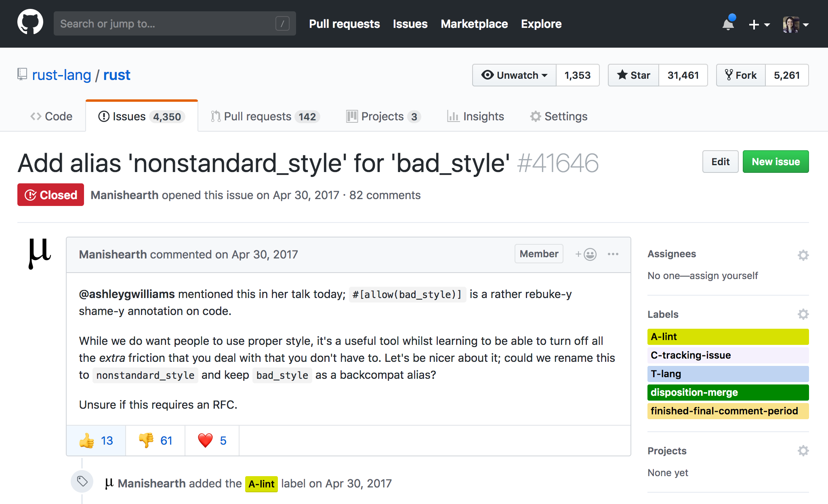Toggle the heart reaction
Screen dimensions: 828x504
212,441
